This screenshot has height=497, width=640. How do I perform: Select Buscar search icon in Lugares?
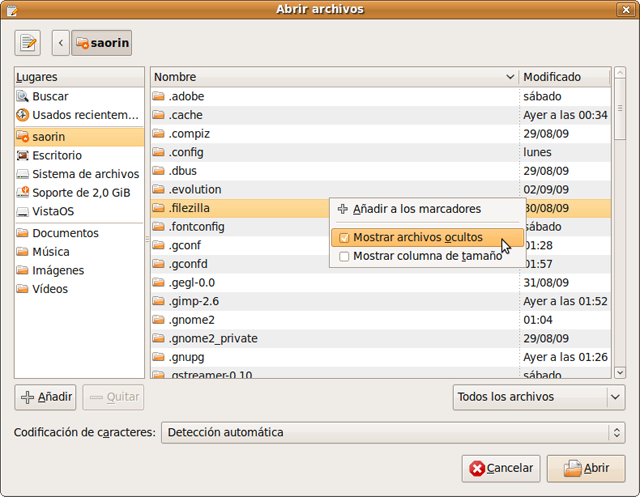pos(23,97)
